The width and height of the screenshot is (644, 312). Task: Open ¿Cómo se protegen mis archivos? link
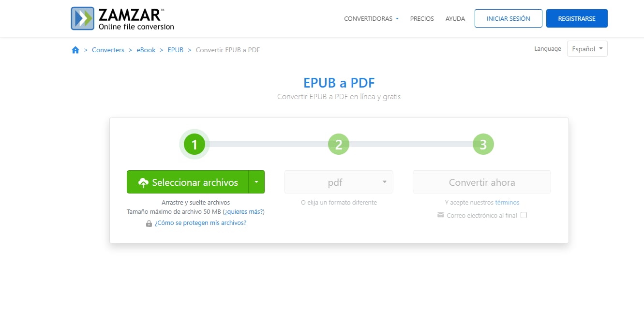click(202, 223)
